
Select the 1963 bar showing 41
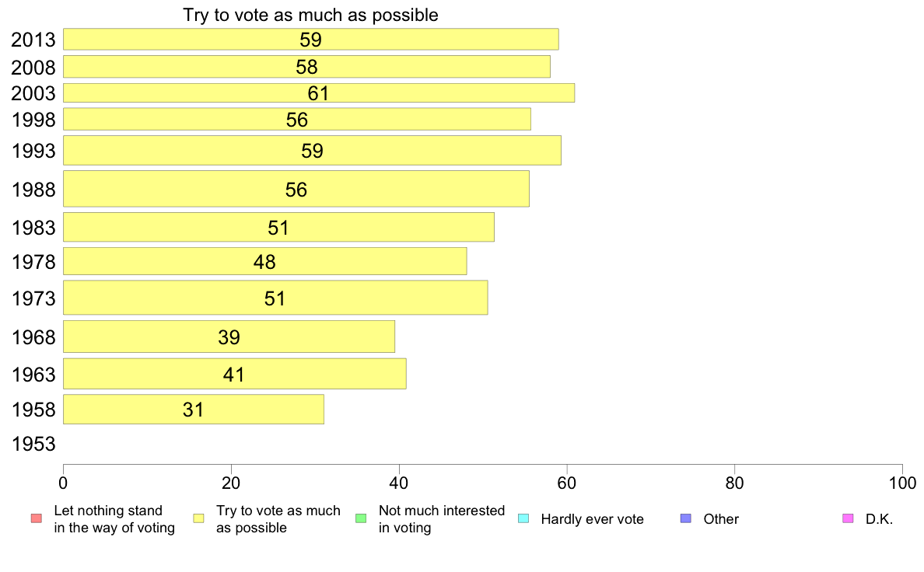(235, 374)
